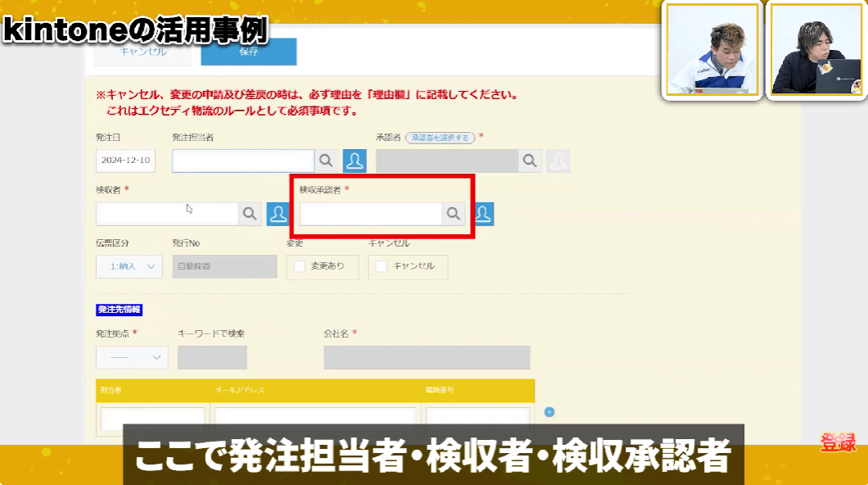Image resolution: width=868 pixels, height=485 pixels.
Task: Click the blue person icon beside 検収者
Action: pos(278,214)
